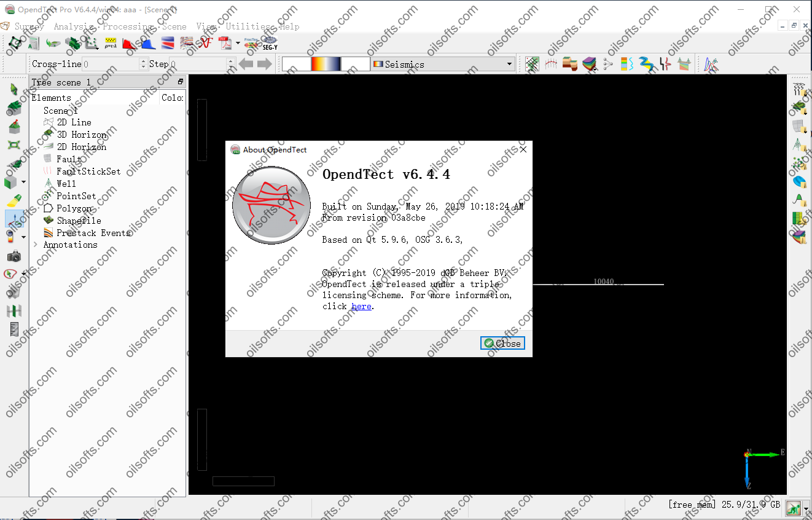The image size is (812, 520).
Task: Click the vertical ruler scale icon
Action: point(14,329)
